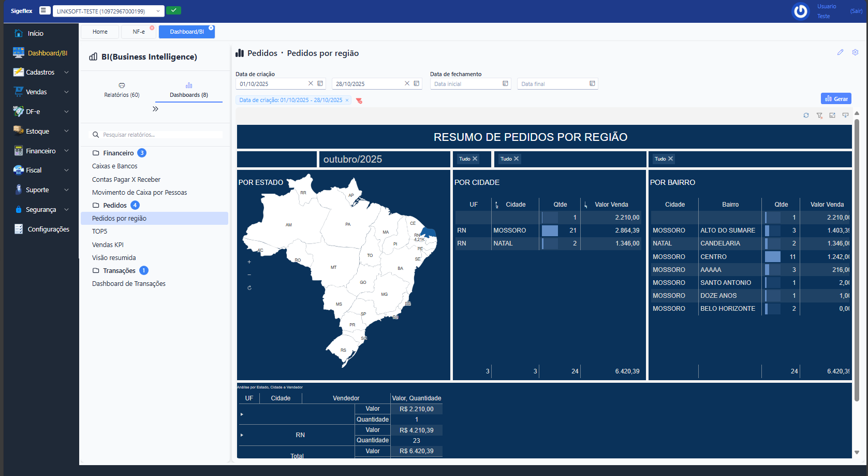The width and height of the screenshot is (868, 476).
Task: Click the green checkmark confirm button
Action: click(174, 10)
